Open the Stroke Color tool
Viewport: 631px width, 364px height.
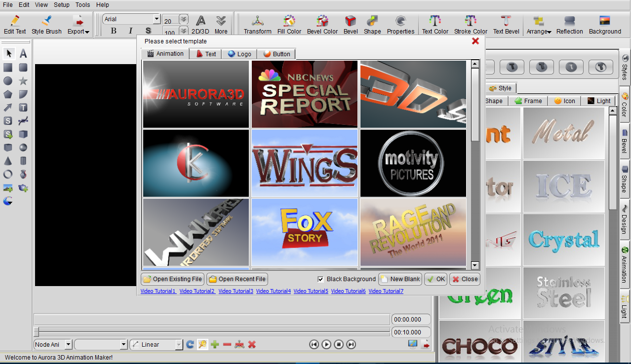point(471,25)
